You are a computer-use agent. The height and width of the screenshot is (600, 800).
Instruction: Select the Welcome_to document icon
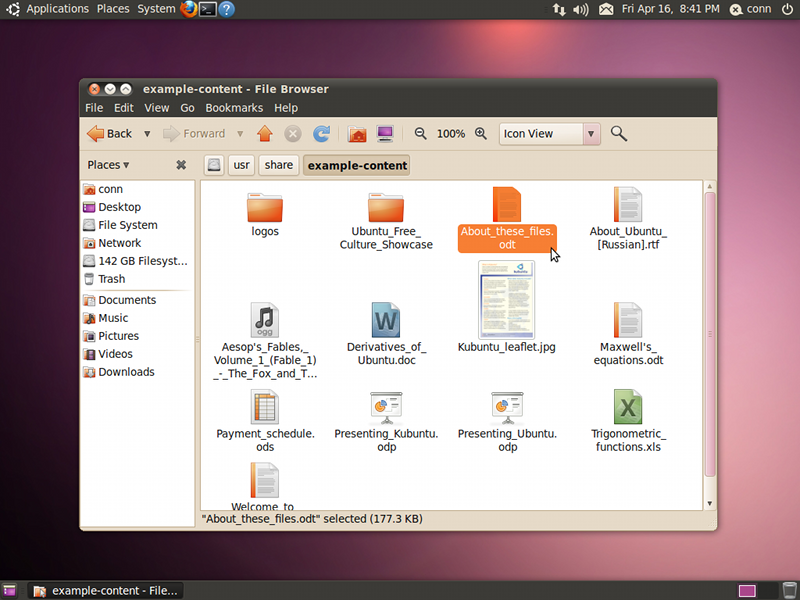coord(265,480)
